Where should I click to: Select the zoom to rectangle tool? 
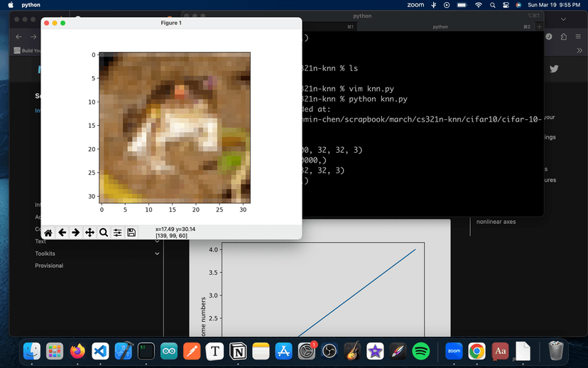(x=104, y=232)
